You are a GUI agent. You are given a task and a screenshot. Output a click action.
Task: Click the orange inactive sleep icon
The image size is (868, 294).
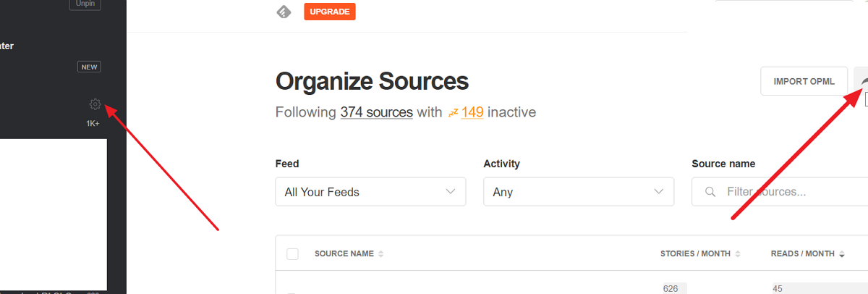[454, 113]
